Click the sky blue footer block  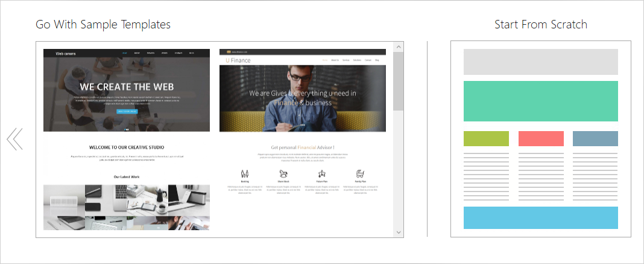point(540,217)
